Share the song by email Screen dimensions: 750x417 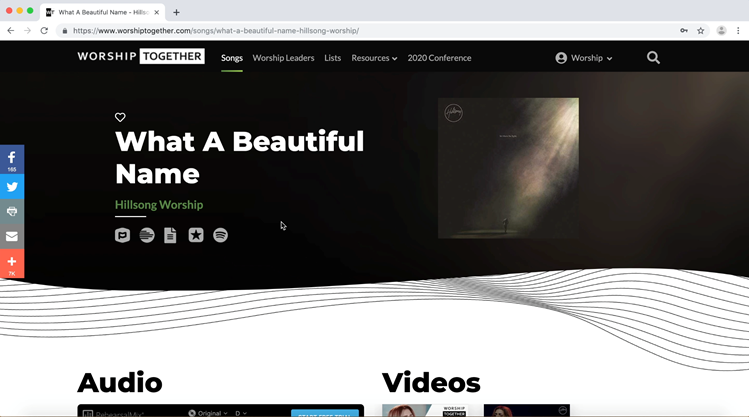(x=12, y=237)
